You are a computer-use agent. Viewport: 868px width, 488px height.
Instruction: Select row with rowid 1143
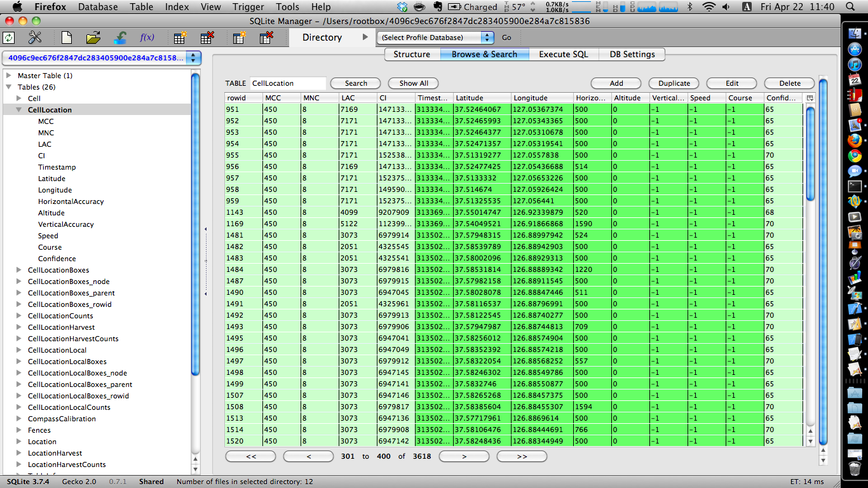click(514, 212)
